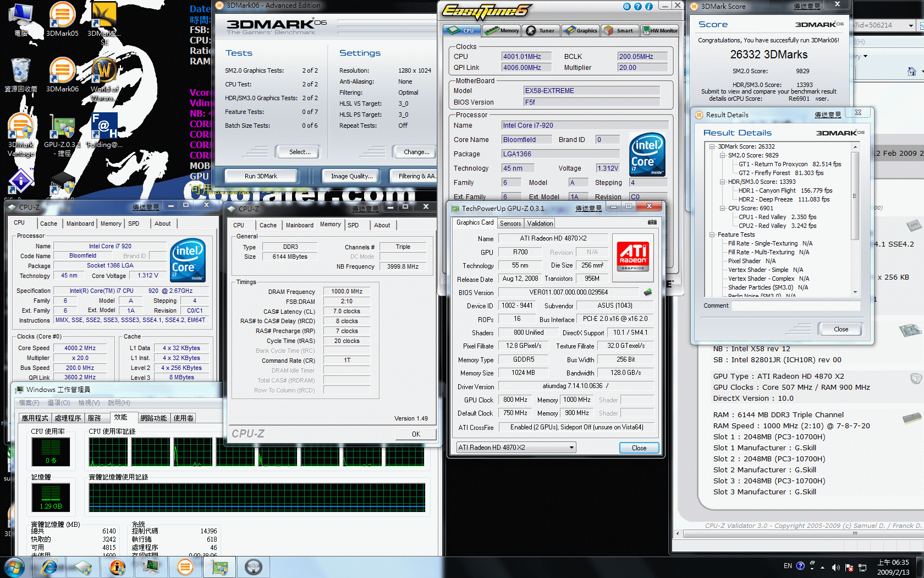Open About tab in left CPU-Z window
Image resolution: width=924 pixels, height=578 pixels.
point(162,223)
